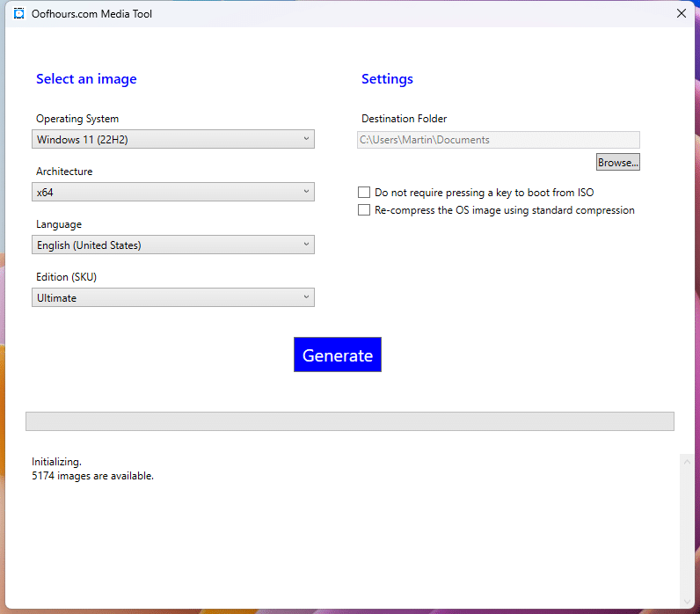Click the 'Destination Folder' label text
Screen dimensions: 700x614
404,119
